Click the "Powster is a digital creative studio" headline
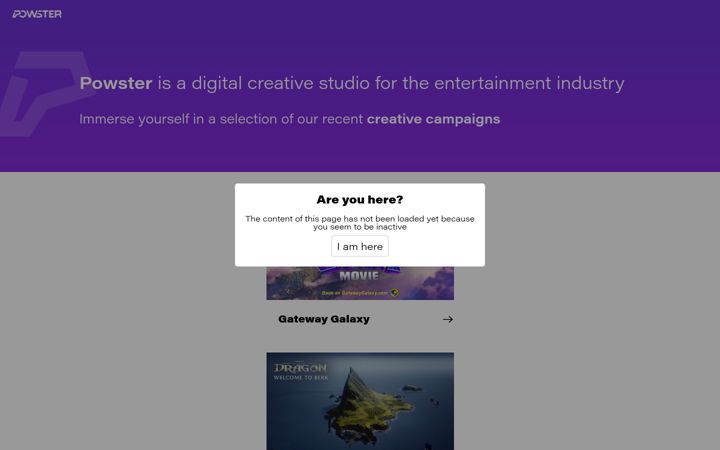This screenshot has height=450, width=720. [x=352, y=83]
